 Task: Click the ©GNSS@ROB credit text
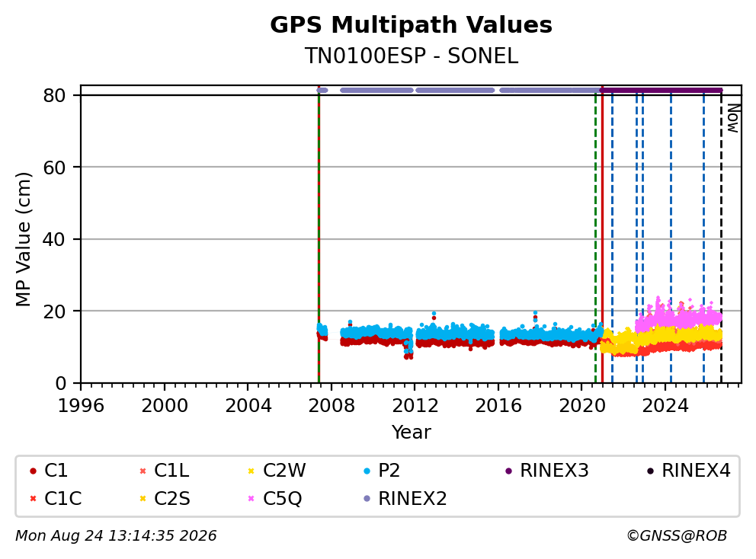click(x=677, y=536)
